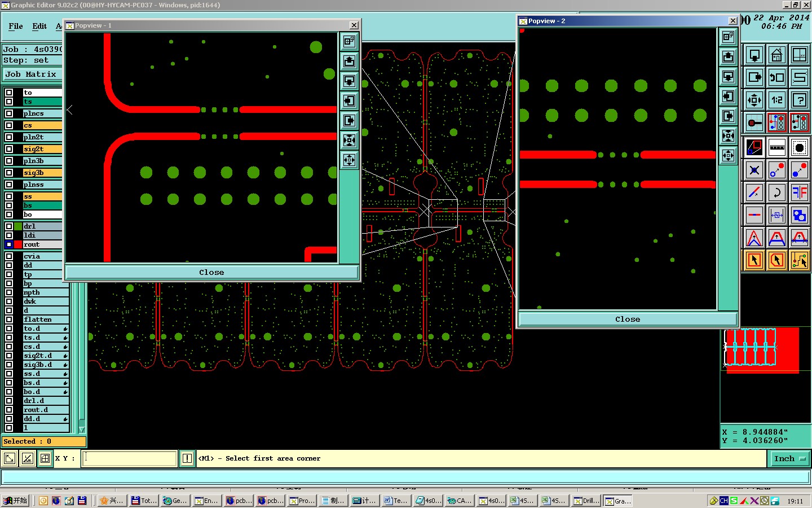Screen dimensions: 812x508
Task: Select the yellow arrow pointer select tool
Action: coord(754,260)
